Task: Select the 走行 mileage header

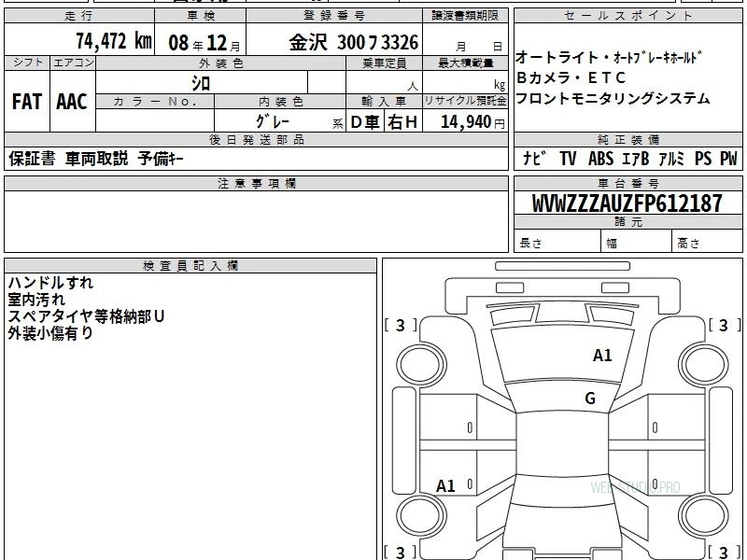Action: pos(79,16)
